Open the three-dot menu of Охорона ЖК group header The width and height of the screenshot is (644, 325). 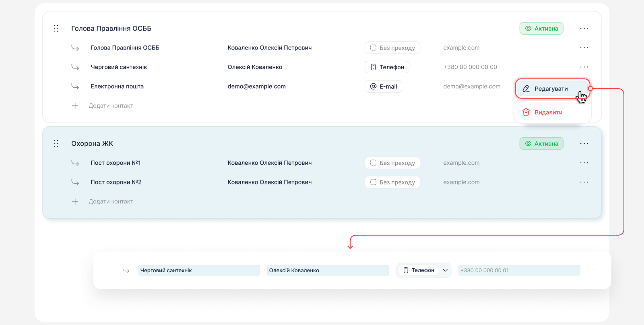[x=584, y=143]
